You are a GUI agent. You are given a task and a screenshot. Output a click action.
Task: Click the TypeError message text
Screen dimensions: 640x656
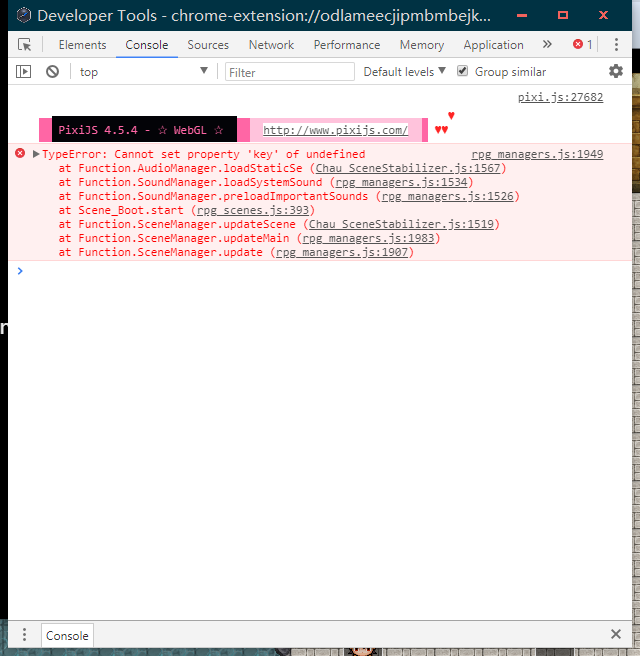(x=204, y=154)
